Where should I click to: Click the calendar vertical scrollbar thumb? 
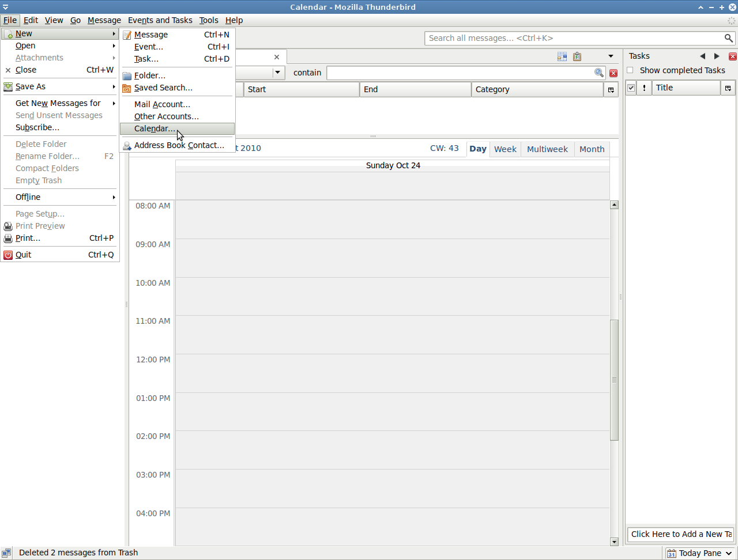(x=614, y=380)
